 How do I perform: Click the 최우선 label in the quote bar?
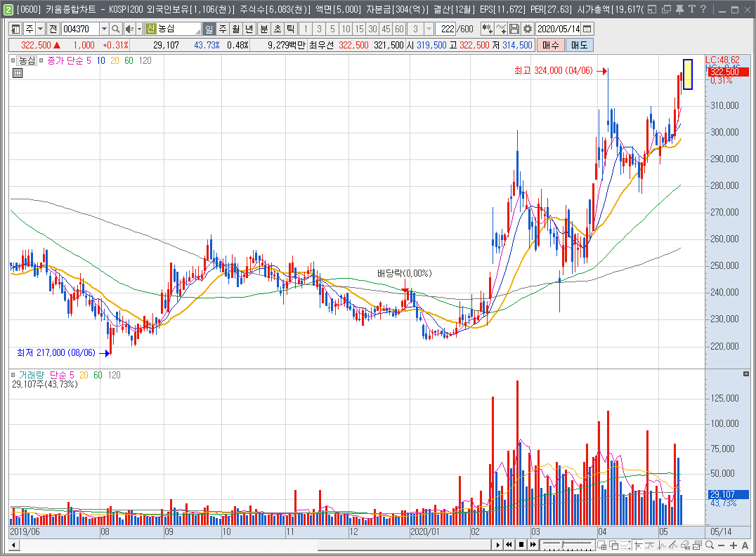click(321, 46)
